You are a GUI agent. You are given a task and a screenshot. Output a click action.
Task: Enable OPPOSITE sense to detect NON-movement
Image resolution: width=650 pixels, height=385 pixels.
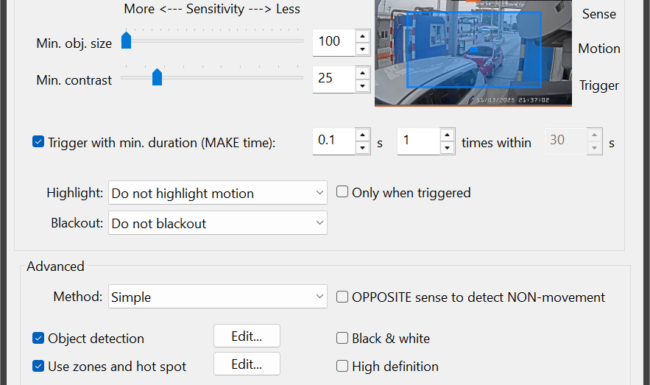click(x=342, y=297)
